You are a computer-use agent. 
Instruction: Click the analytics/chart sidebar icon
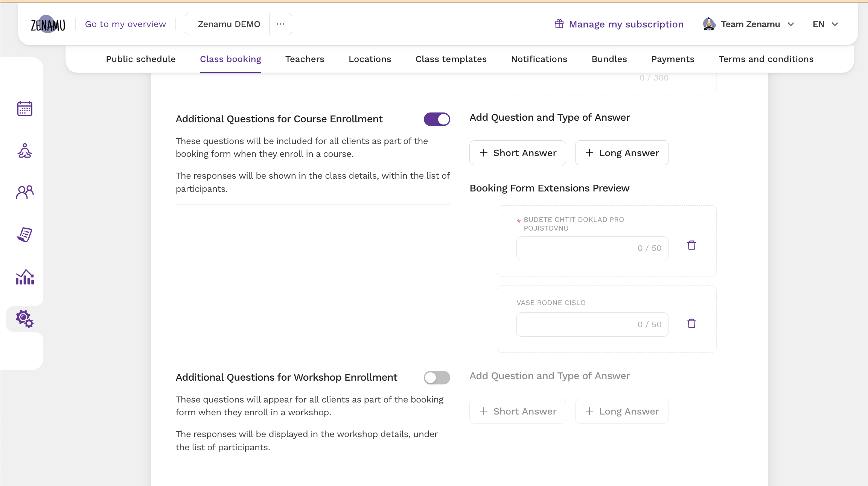(24, 276)
